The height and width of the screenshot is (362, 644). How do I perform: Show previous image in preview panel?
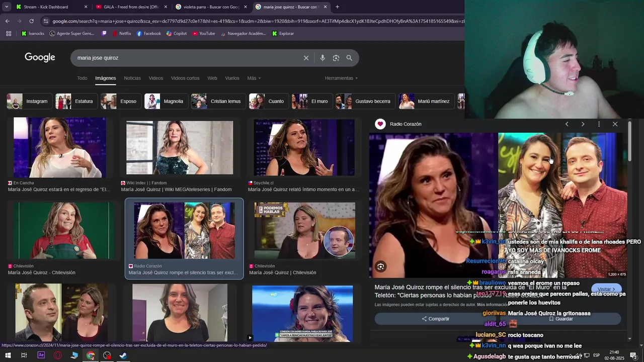click(567, 124)
